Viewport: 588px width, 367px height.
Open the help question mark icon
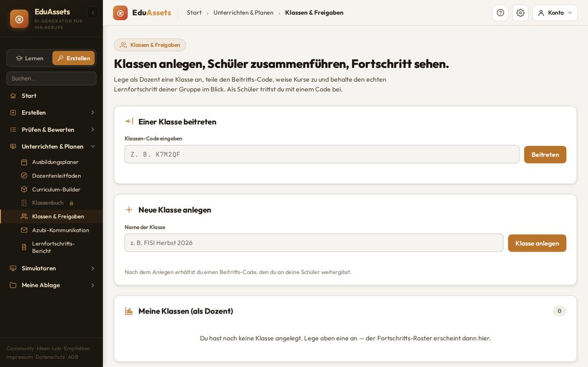[x=500, y=13]
